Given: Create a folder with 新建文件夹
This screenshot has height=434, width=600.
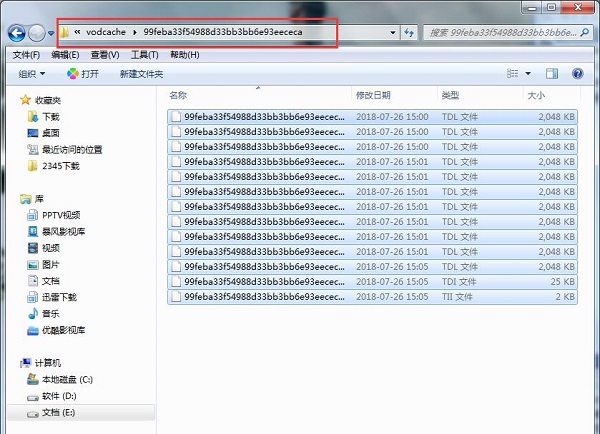Looking at the screenshot, I should coord(141,74).
